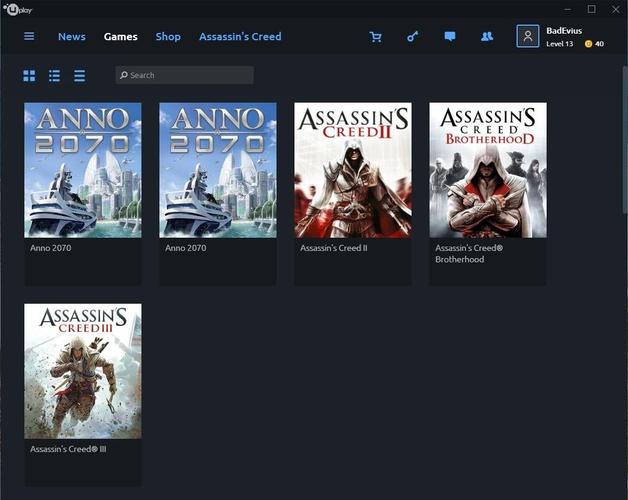Select the first Anno 2070 cover

[x=83, y=170]
